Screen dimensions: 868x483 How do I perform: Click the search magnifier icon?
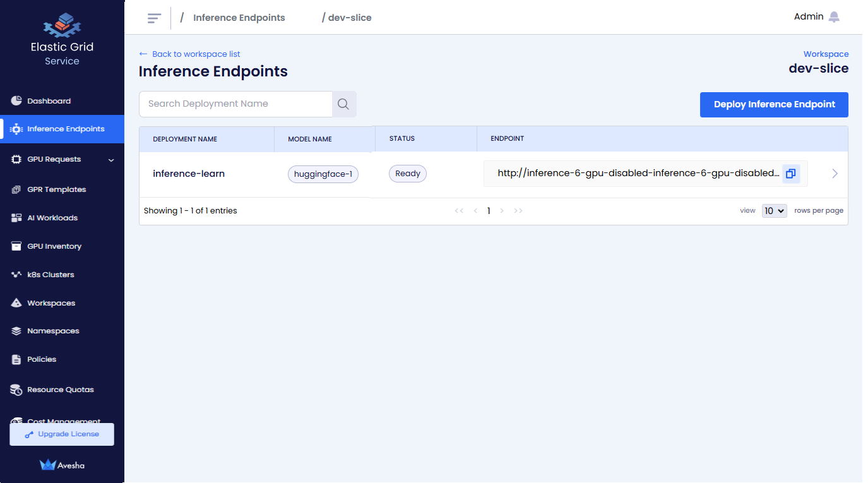343,104
